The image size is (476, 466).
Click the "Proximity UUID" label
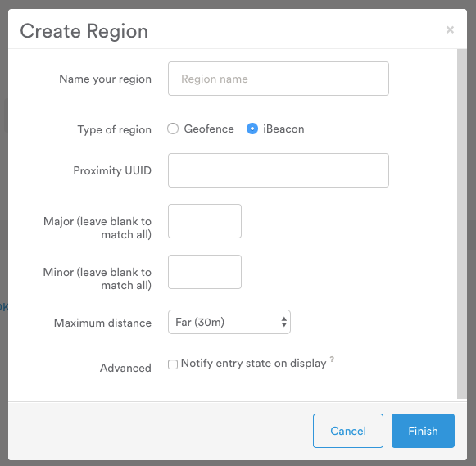point(112,170)
